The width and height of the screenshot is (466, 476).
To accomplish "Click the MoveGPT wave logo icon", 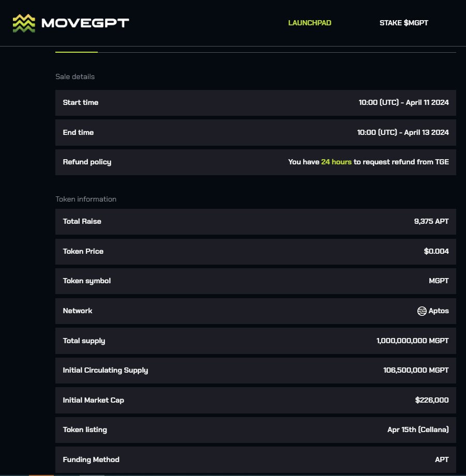I will (24, 23).
